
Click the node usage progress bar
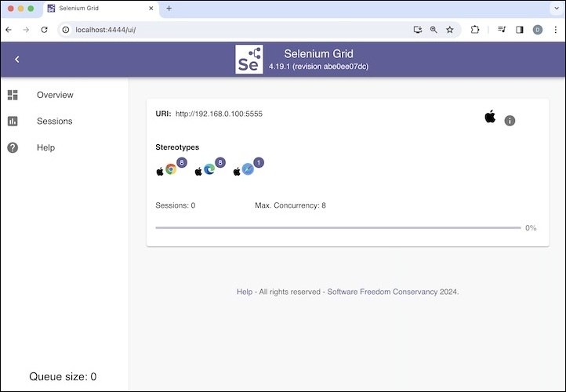[338, 228]
